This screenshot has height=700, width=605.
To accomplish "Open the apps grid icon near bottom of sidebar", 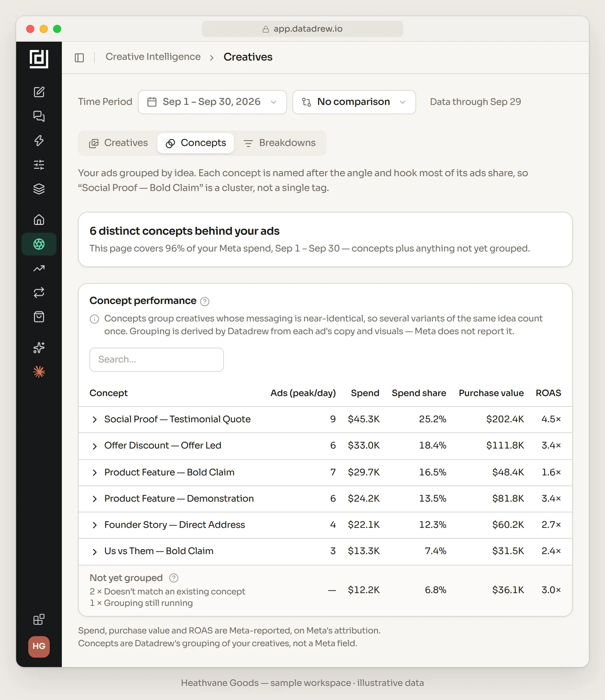I will click(x=39, y=619).
